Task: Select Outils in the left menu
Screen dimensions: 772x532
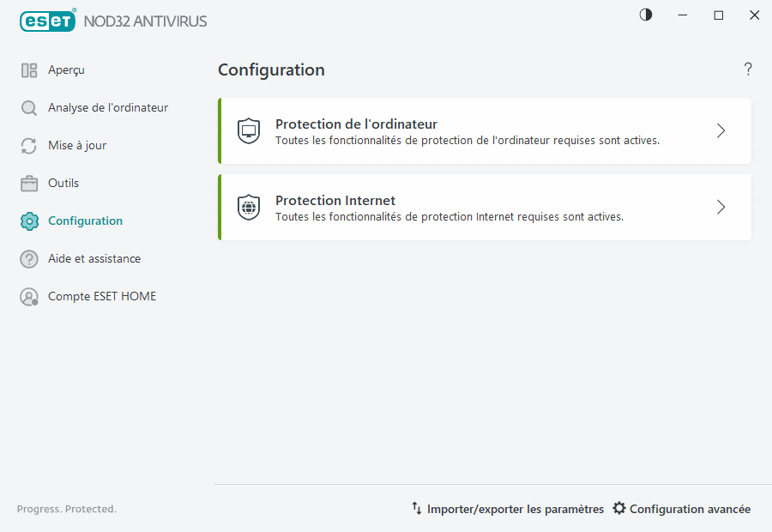Action: pyautogui.click(x=63, y=183)
